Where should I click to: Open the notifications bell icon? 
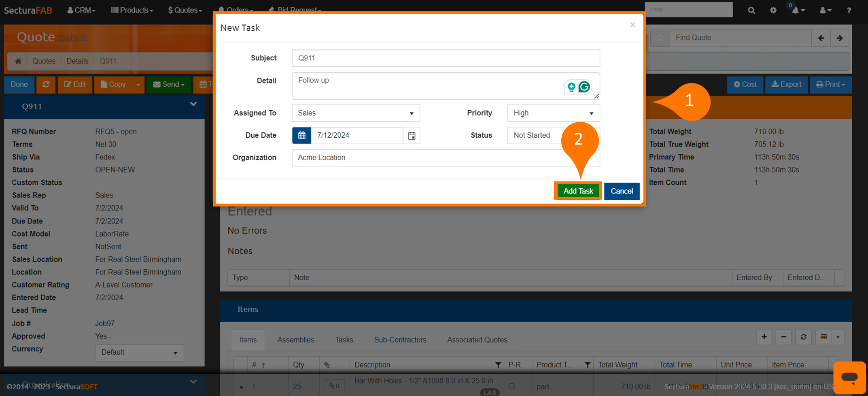(x=796, y=10)
